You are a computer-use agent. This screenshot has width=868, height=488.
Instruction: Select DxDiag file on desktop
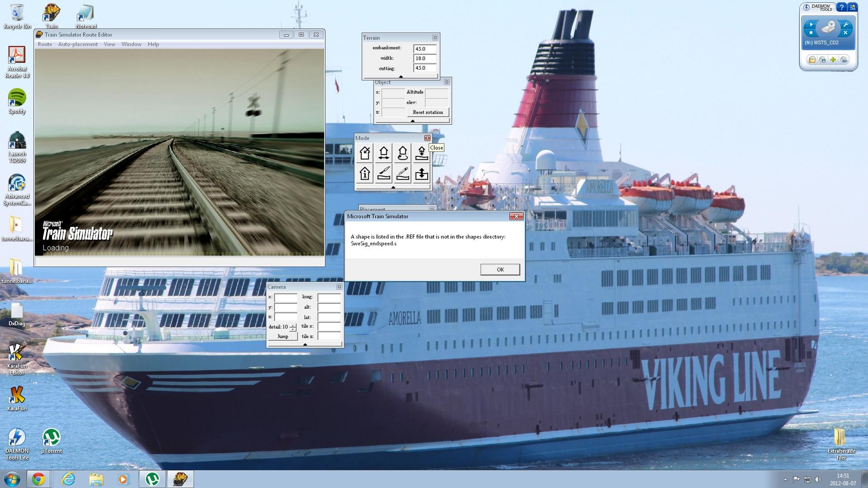(x=17, y=314)
